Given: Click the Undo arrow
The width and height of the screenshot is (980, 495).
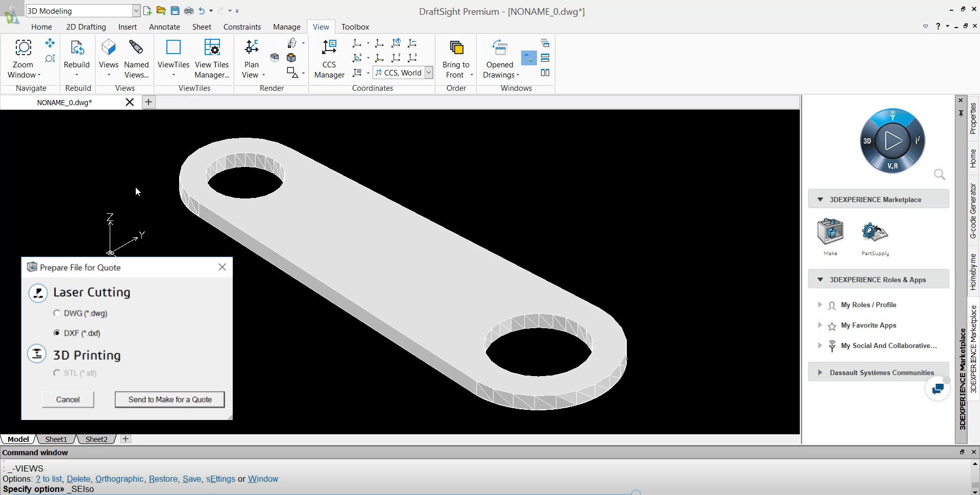Looking at the screenshot, I should (202, 11).
